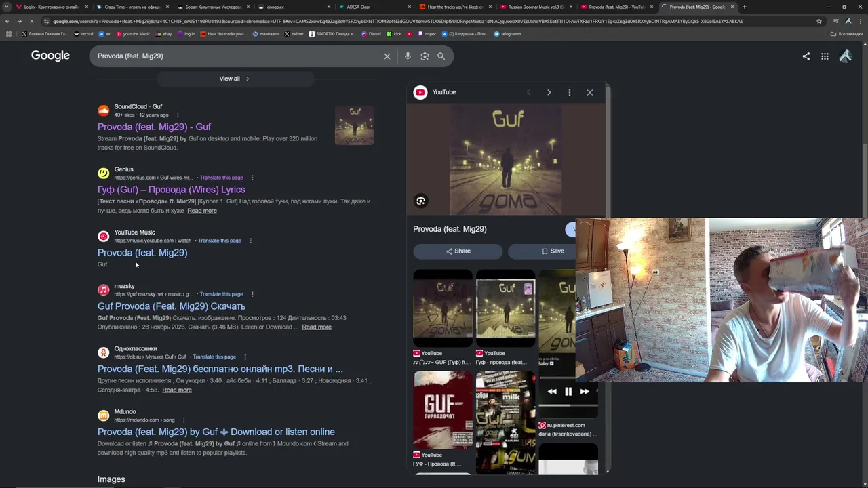The image size is (868, 488).
Task: Open the twitter bookmark
Action: tap(294, 34)
